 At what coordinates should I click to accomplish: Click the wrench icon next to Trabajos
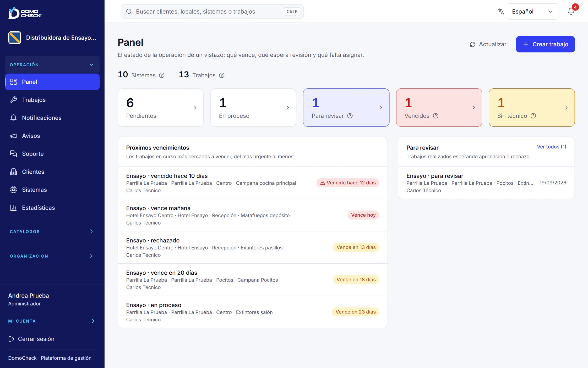[x=13, y=100]
